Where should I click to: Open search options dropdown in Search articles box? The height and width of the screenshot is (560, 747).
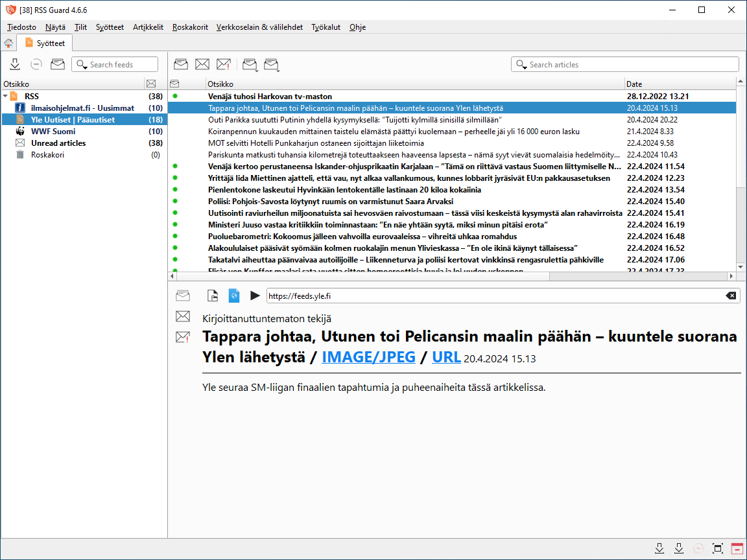[521, 64]
